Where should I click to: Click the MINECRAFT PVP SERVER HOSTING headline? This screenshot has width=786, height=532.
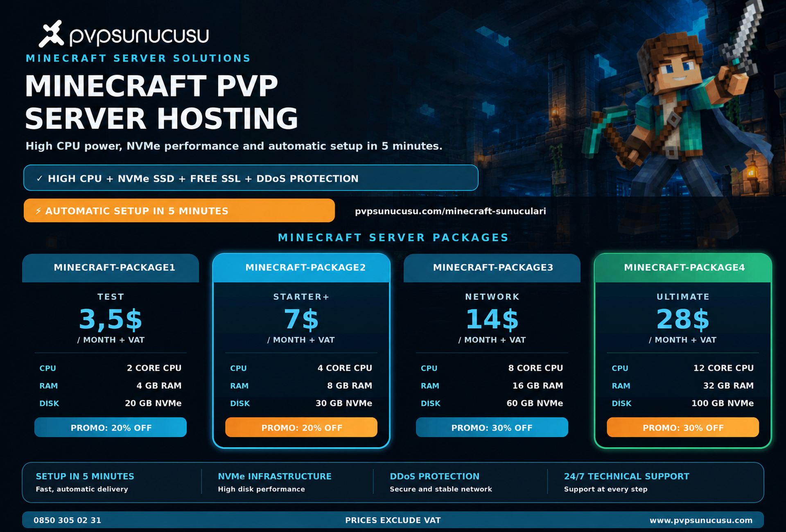click(x=161, y=102)
